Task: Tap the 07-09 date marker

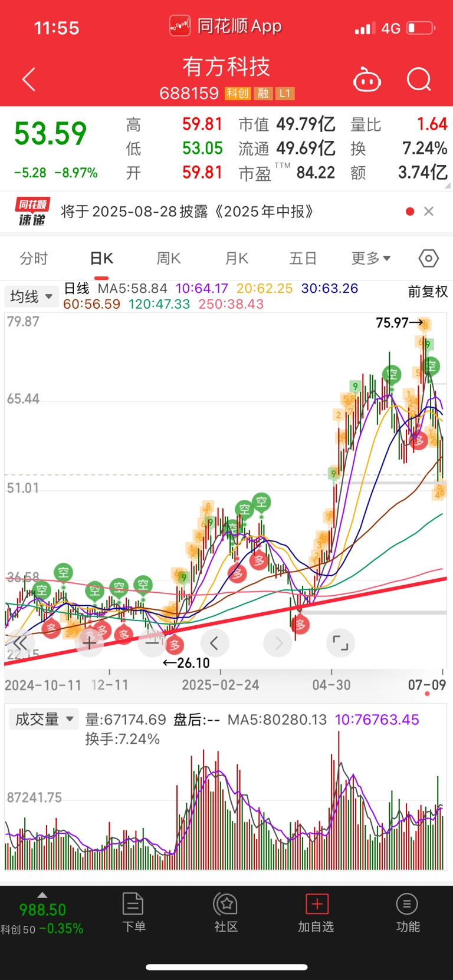Action: point(427,685)
